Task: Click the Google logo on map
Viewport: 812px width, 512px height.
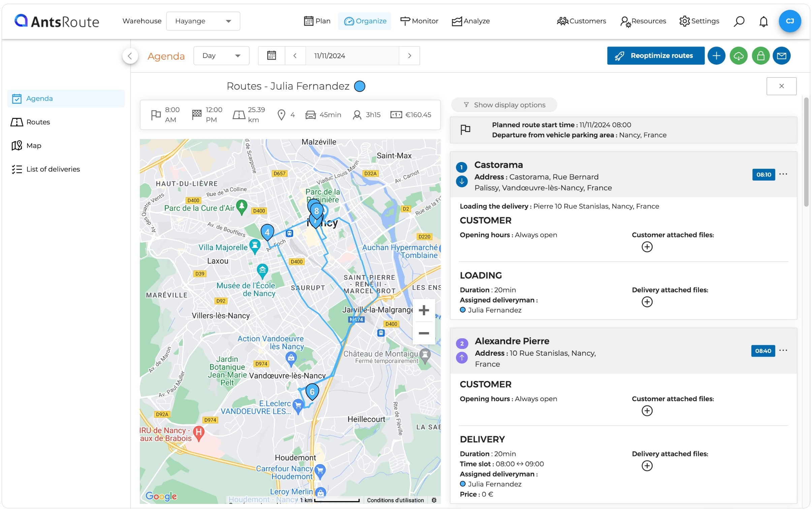Action: tap(161, 496)
